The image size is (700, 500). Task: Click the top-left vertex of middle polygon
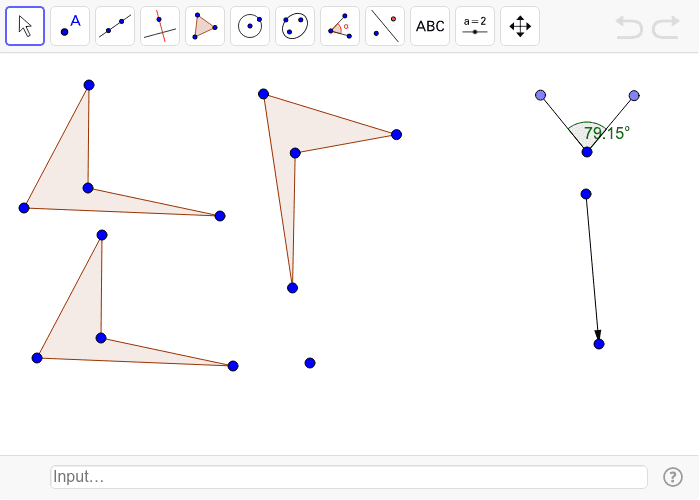pyautogui.click(x=263, y=94)
